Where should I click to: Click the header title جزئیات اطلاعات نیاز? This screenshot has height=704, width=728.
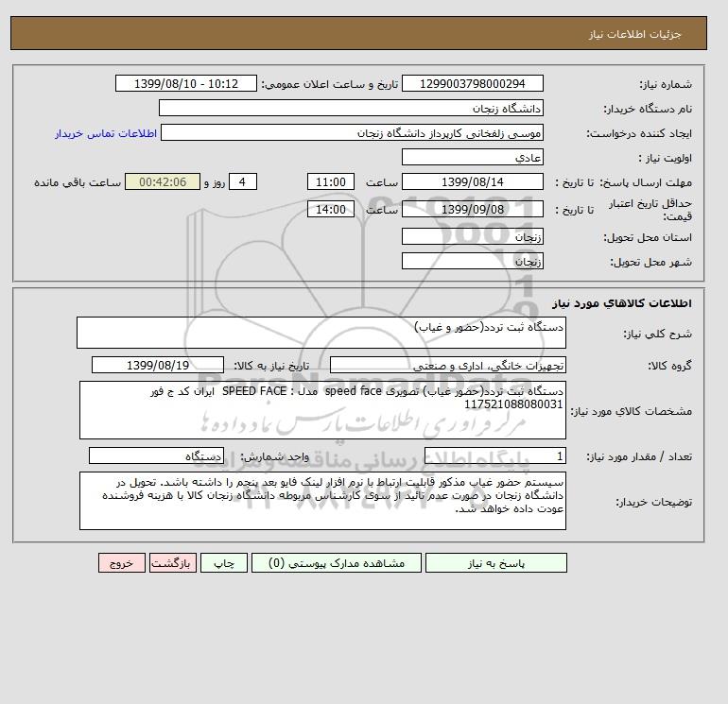pos(634,34)
